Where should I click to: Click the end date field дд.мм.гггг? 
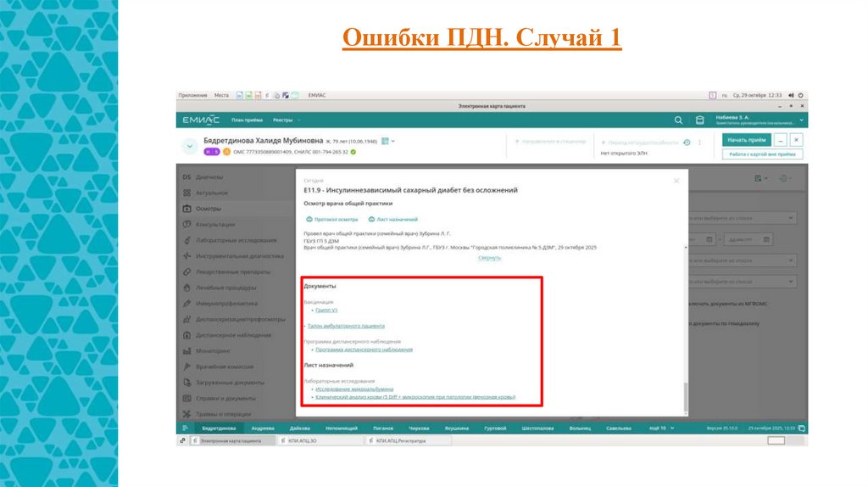click(747, 239)
